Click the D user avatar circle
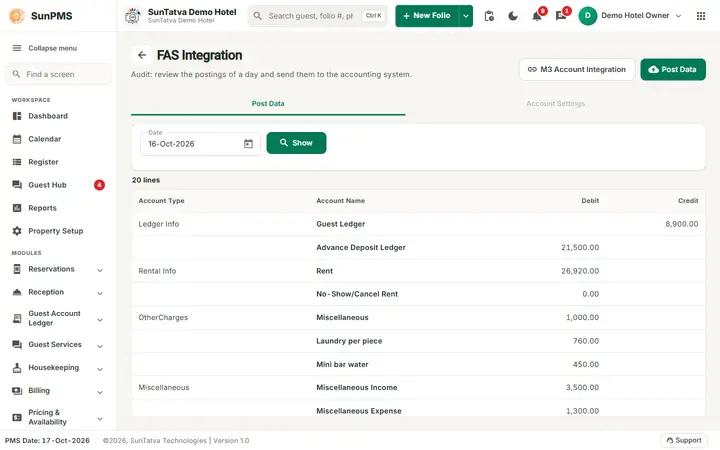Screen dimensions: 720x450 [x=588, y=16]
